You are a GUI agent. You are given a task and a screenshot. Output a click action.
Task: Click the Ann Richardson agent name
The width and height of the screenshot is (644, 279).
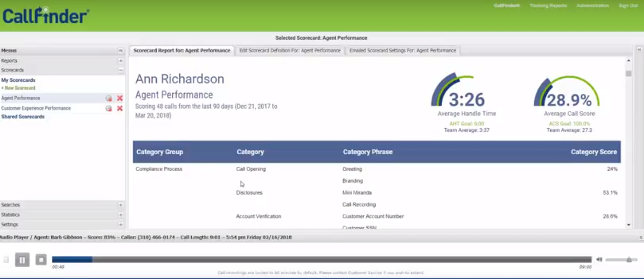coord(180,79)
